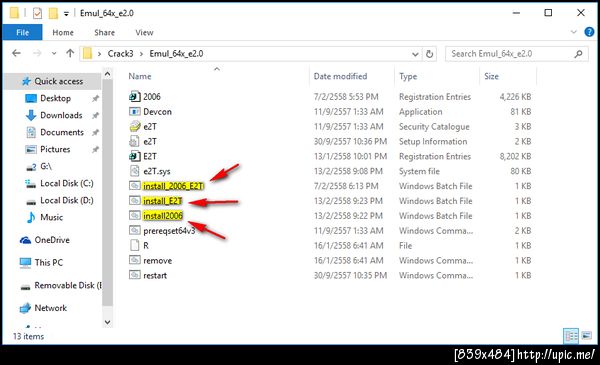Click Crack3 in the address breadcrumb

coord(120,54)
